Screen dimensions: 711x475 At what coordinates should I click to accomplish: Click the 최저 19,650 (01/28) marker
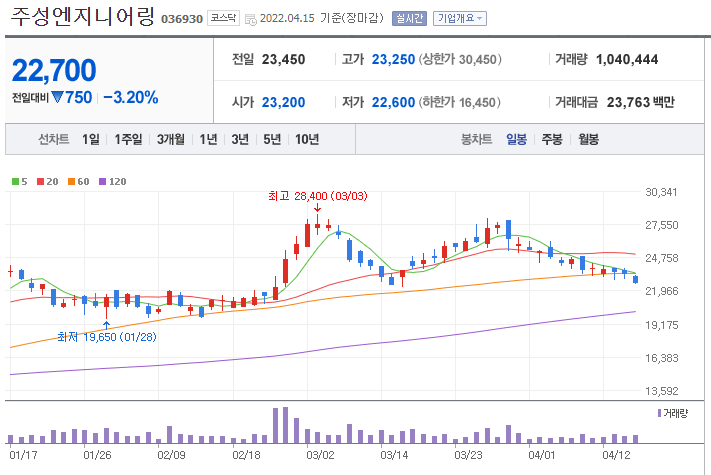click(107, 337)
